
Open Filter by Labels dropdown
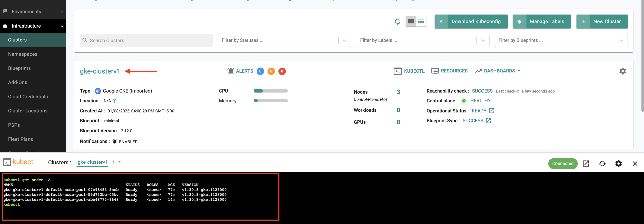click(x=423, y=40)
